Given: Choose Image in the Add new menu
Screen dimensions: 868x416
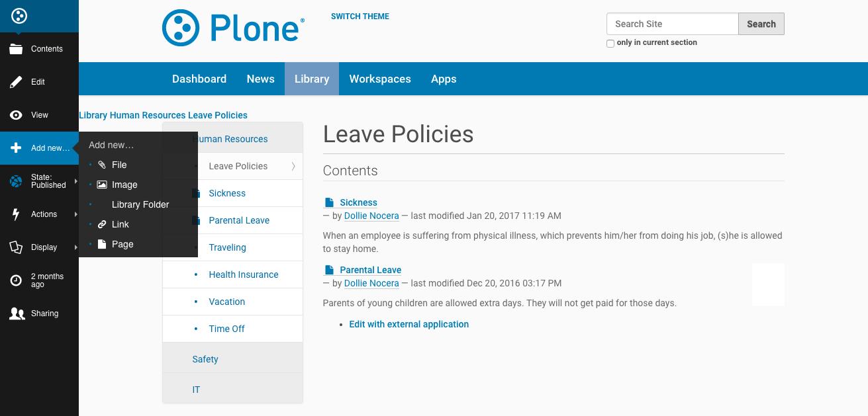Looking at the screenshot, I should (x=124, y=185).
